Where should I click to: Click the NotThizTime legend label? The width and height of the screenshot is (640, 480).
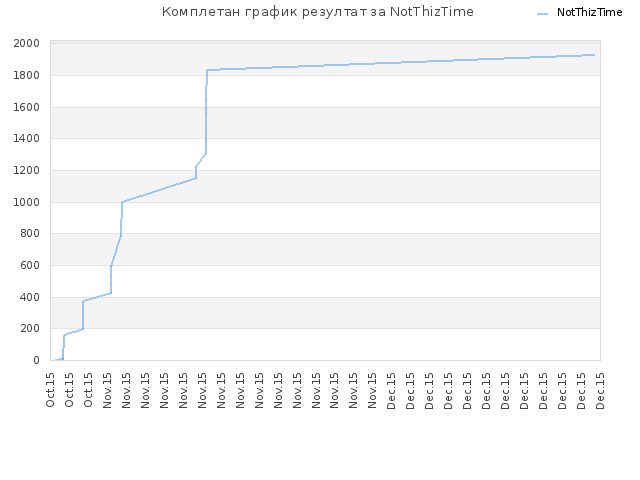tap(589, 13)
